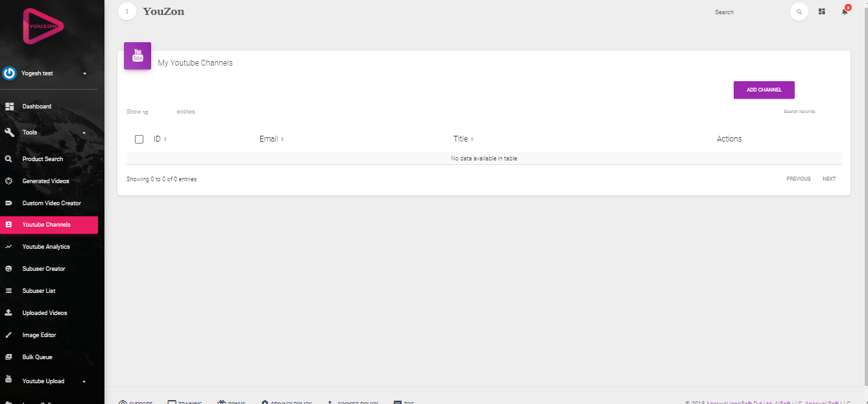Click the ADD CHANNEL button
This screenshot has height=404, width=868.
[x=764, y=90]
